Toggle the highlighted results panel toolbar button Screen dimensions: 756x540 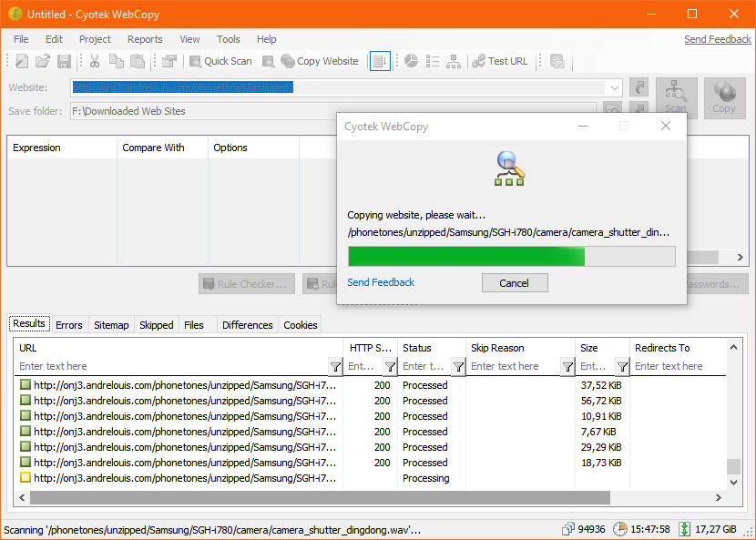[380, 61]
